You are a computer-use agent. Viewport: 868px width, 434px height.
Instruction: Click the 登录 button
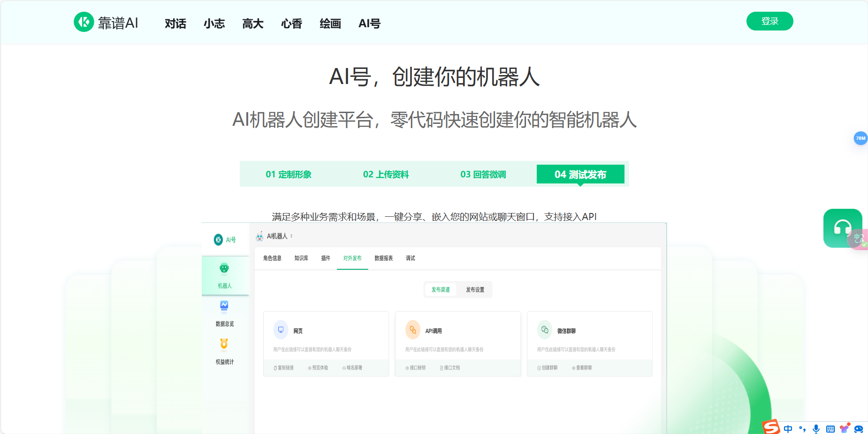[x=769, y=21]
